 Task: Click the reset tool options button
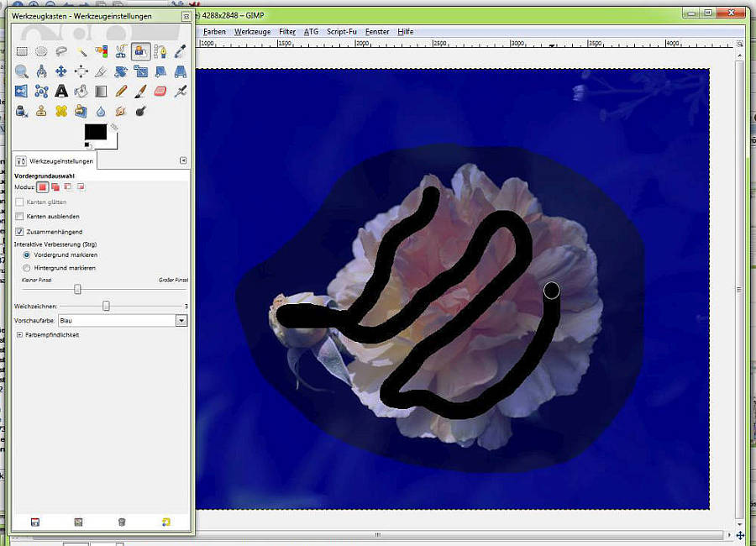pyautogui.click(x=165, y=522)
